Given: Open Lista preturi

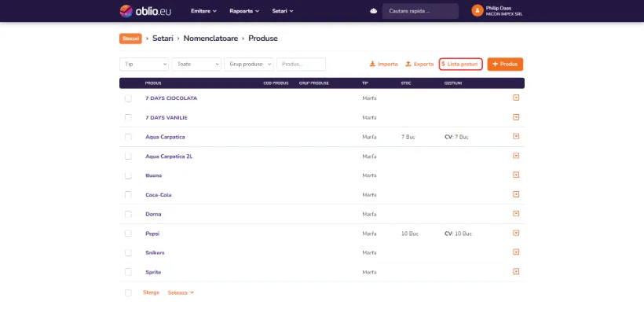Looking at the screenshot, I should (460, 64).
